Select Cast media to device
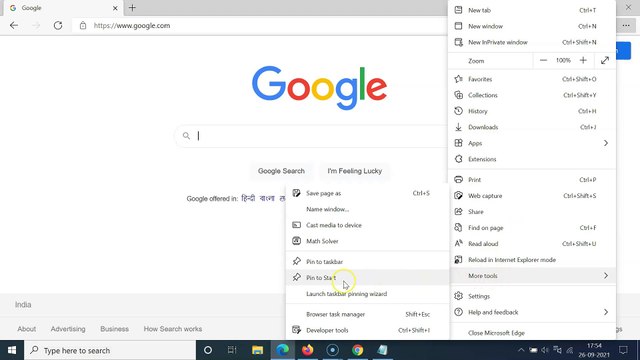The width and height of the screenshot is (640, 360). click(x=367, y=225)
